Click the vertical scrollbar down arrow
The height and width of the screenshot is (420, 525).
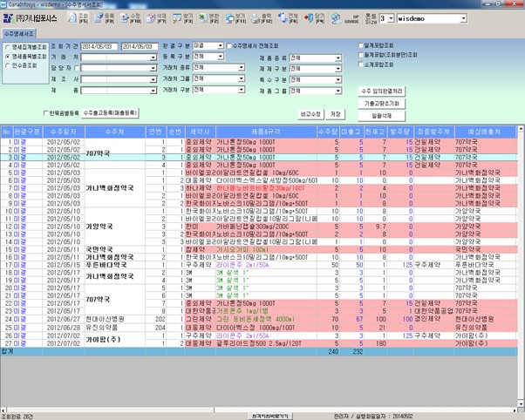521,404
